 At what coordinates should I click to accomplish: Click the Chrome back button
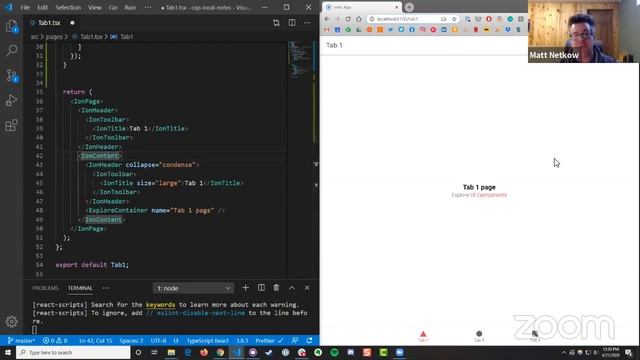tap(327, 19)
